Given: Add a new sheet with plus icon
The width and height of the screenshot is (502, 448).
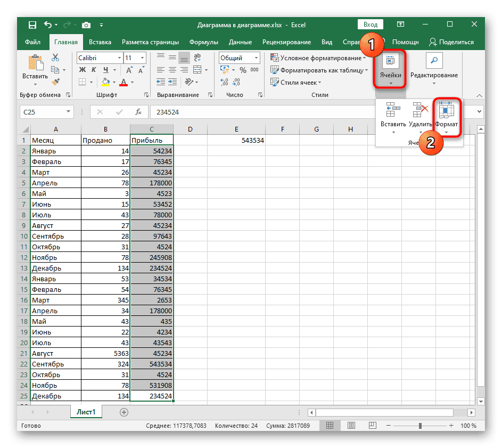Looking at the screenshot, I should 124,412.
